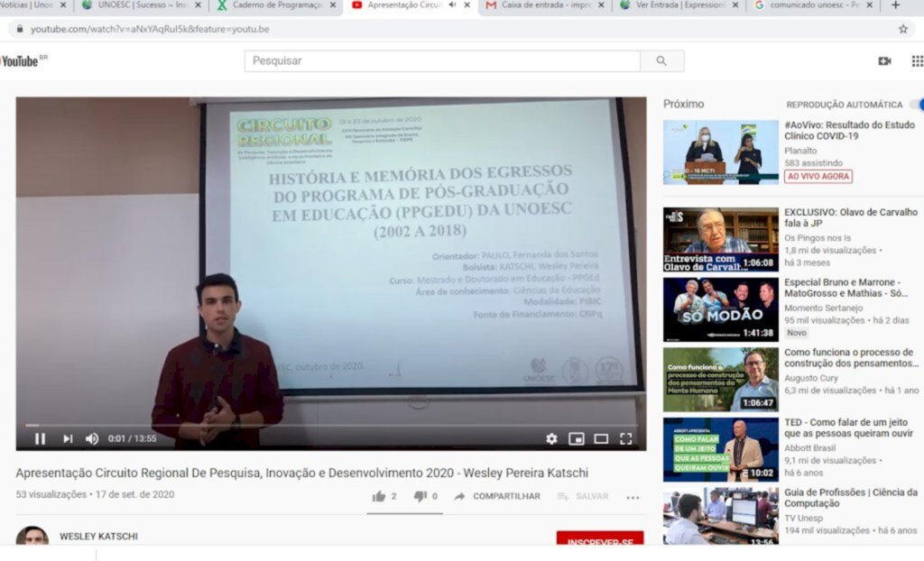Screen dimensions: 924x561
Task: Pause the video playback
Action: coord(40,438)
